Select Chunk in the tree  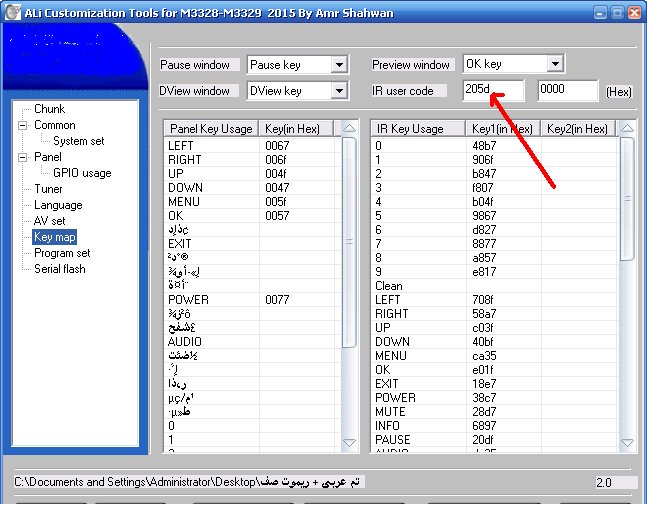50,109
